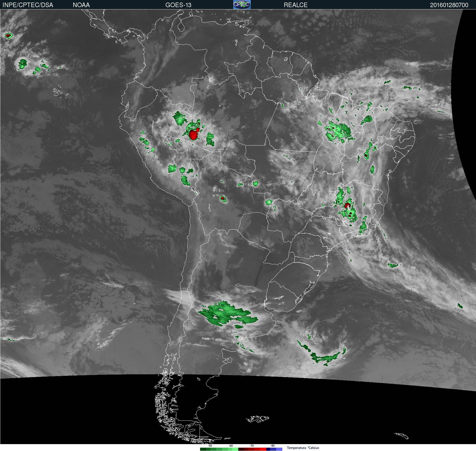Click the INPE/CPTEC/DSA header text
Viewport: 476px width, 451px height.
(x=28, y=5)
